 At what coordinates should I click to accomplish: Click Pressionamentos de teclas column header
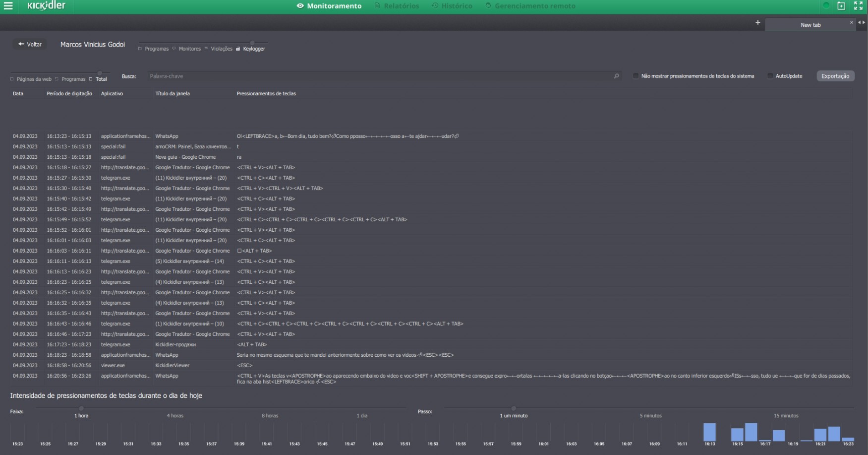(x=266, y=93)
